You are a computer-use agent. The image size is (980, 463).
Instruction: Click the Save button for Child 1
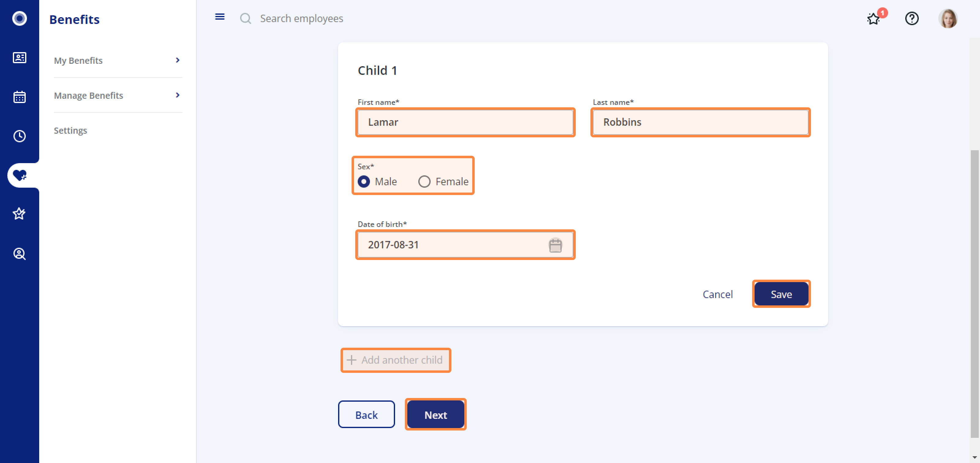click(782, 294)
